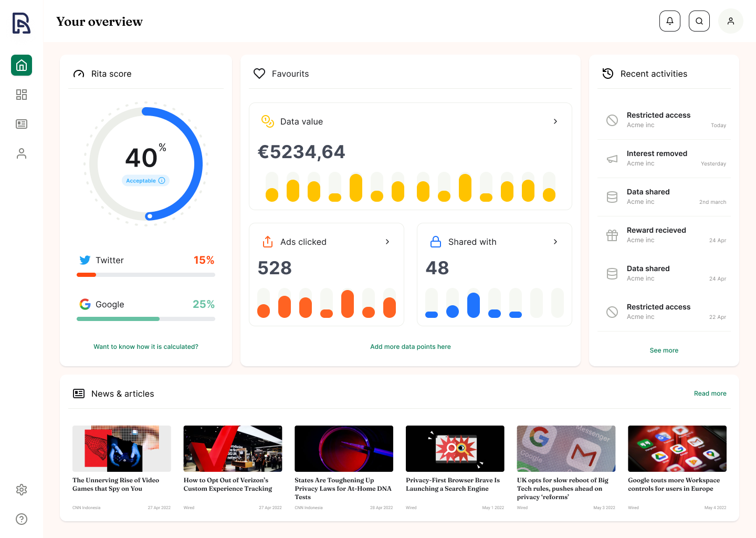Click 'Want to know how it is calculated?'
Screen dimensions: 756x538
pos(146,347)
